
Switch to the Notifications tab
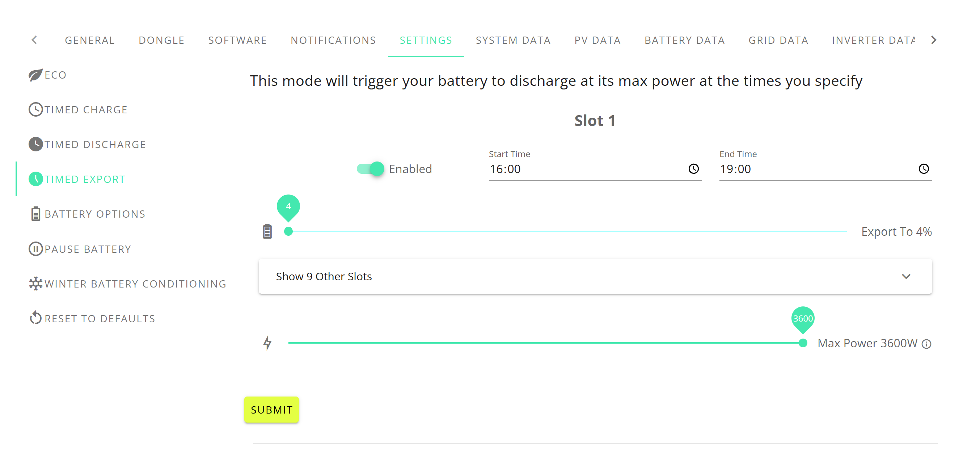point(333,40)
